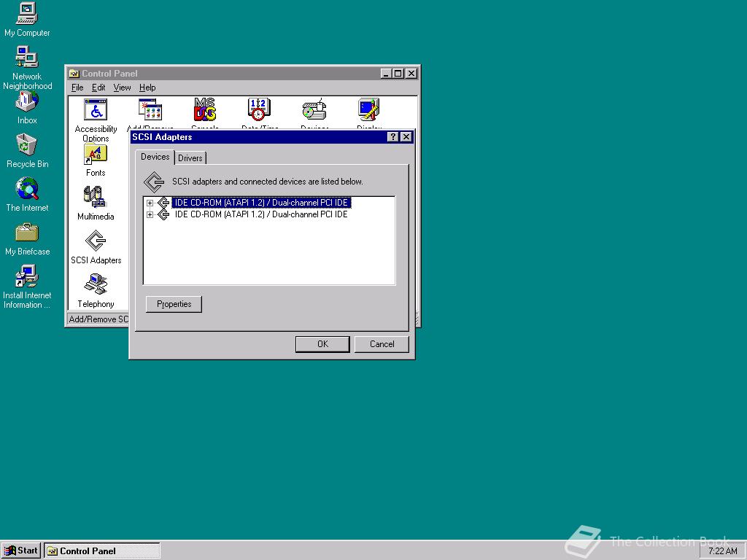The height and width of the screenshot is (560, 747).
Task: Select the Display icon in Control Panel
Action: (x=368, y=110)
